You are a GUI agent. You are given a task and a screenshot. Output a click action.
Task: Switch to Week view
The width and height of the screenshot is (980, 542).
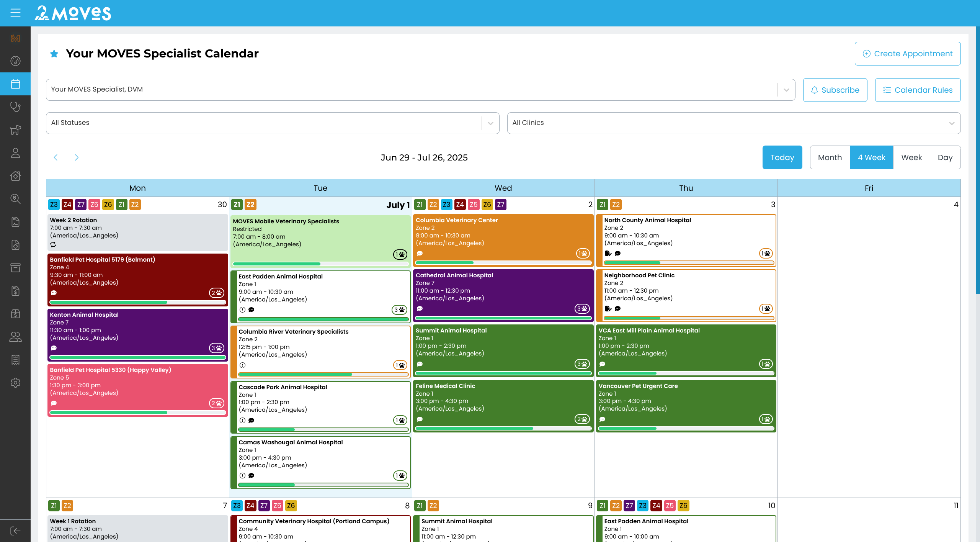click(912, 157)
